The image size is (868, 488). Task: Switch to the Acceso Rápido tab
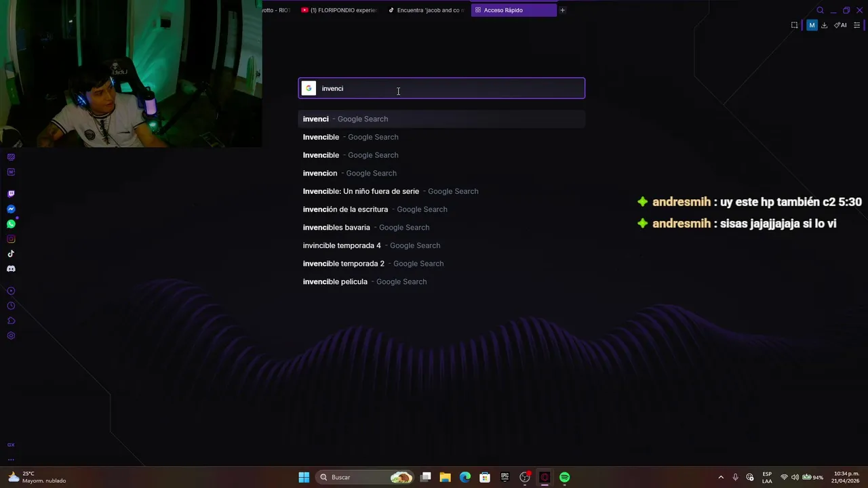click(x=513, y=10)
